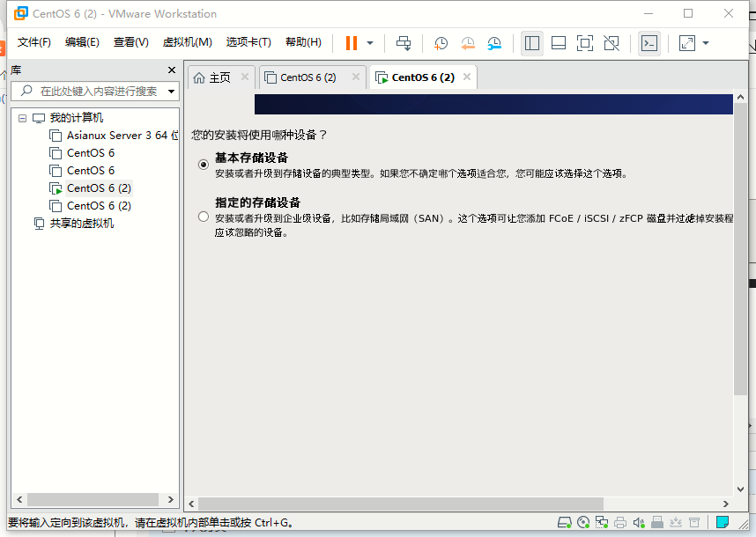This screenshot has height=537, width=756.
Task: Click the stretch guest display icon
Action: [x=687, y=43]
